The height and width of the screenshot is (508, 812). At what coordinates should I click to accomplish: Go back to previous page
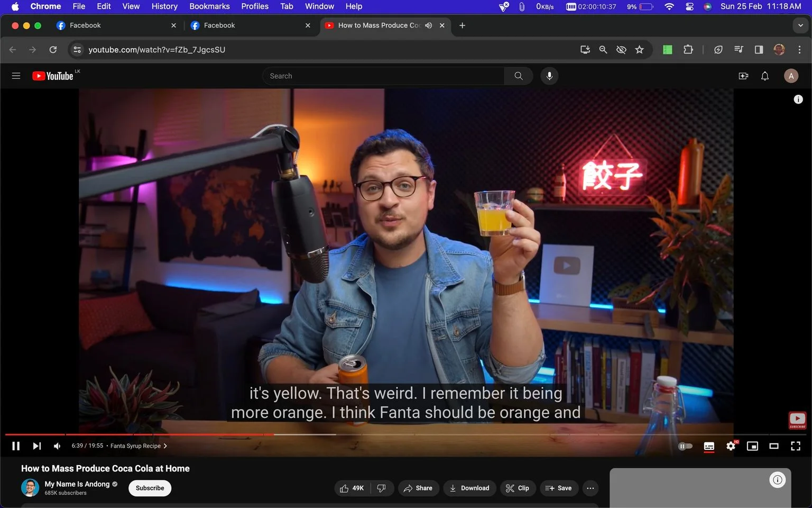(x=13, y=49)
